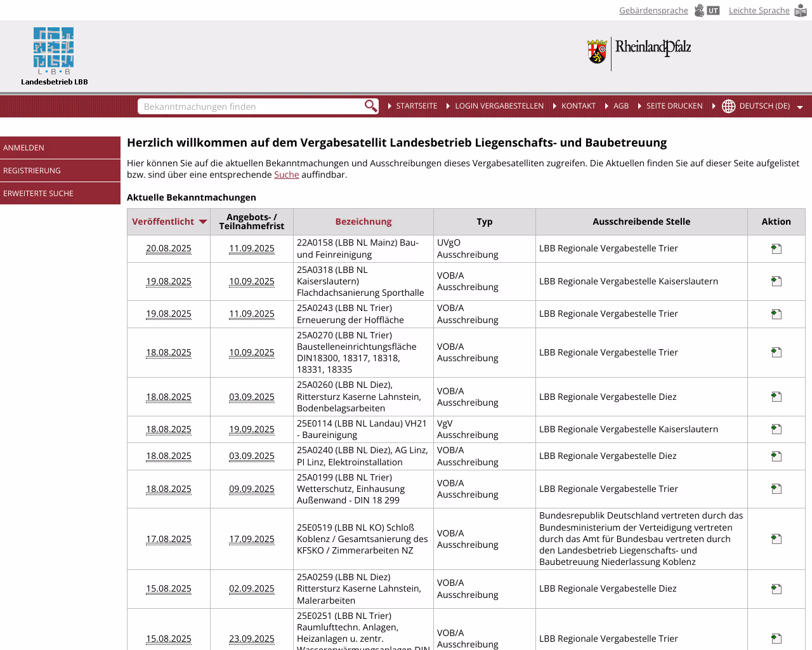This screenshot has width=812, height=650.
Task: Click the globe icon next to DEUTSCH (DE)
Action: [728, 106]
